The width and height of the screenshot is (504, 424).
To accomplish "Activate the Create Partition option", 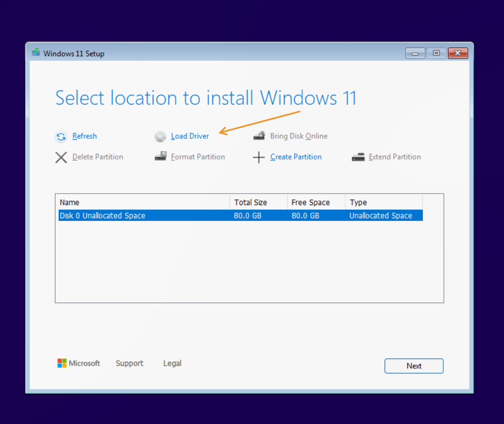I will click(296, 157).
